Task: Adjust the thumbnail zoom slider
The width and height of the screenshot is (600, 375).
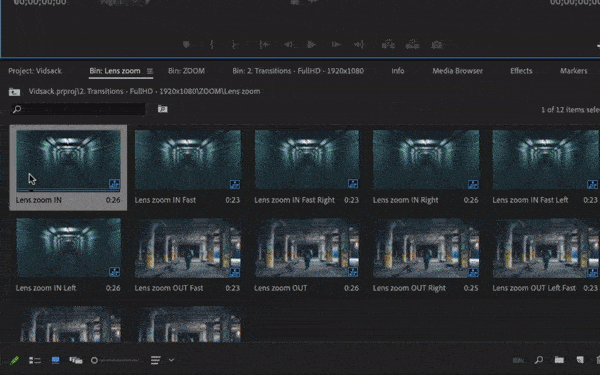Action: coord(116,360)
